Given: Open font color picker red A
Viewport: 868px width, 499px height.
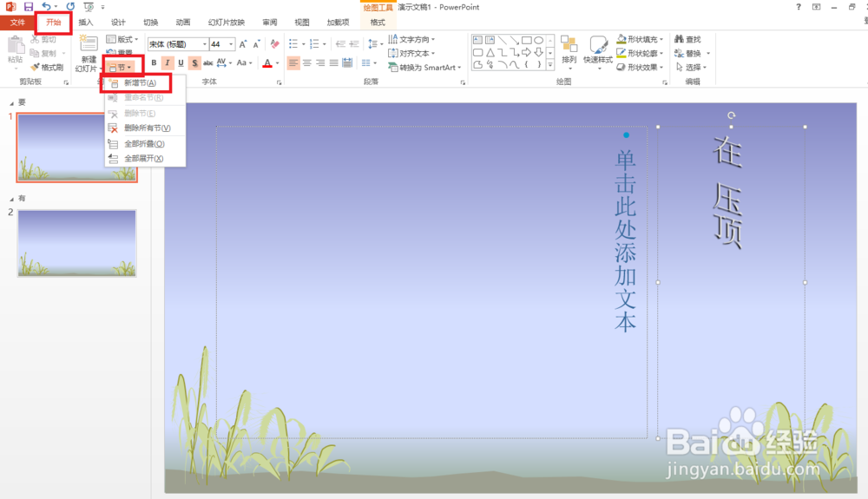Looking at the screenshot, I should pos(267,62).
